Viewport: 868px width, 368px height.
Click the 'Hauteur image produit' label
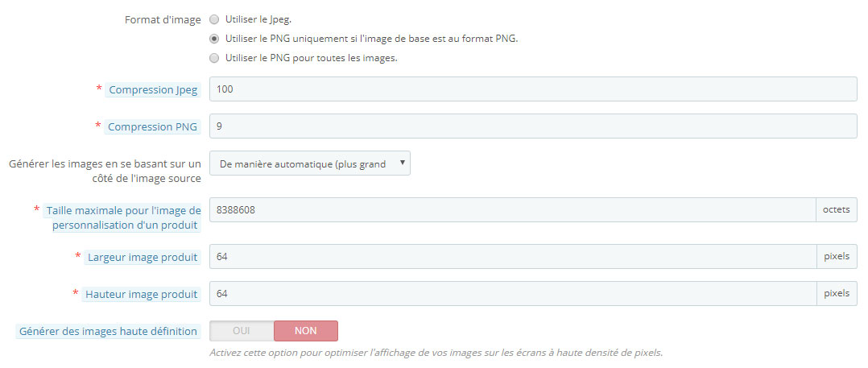click(141, 295)
